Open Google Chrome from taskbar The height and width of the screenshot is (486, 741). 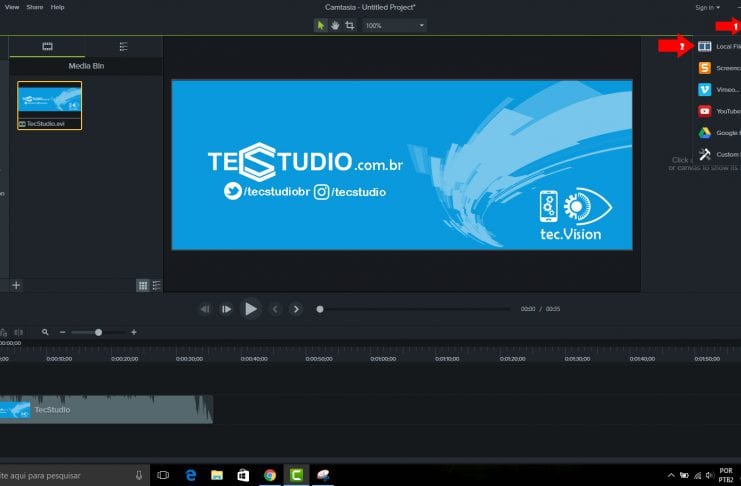click(x=270, y=475)
